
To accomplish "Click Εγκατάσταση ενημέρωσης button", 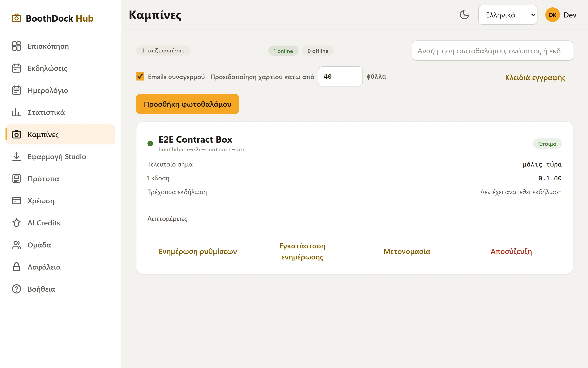I will point(302,251).
